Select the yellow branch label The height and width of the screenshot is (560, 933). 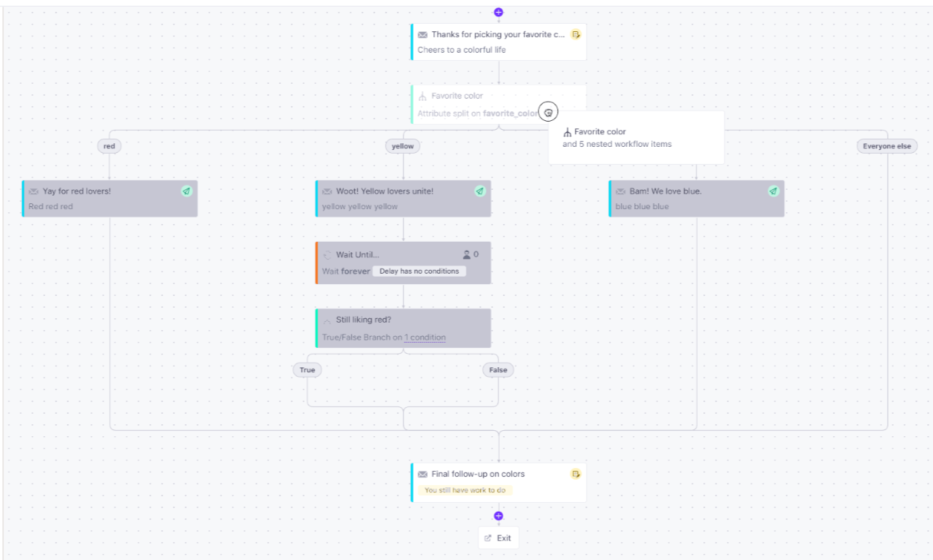point(403,146)
